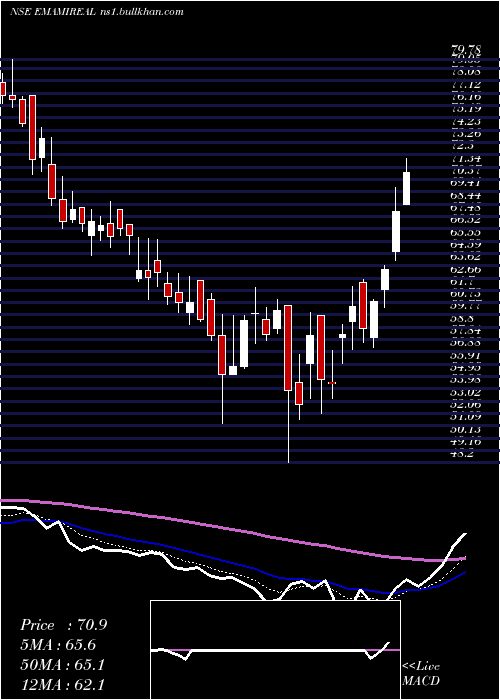This screenshot has height=700, width=500.
Task: Click the 79.78 top price label
Action: 467,51
